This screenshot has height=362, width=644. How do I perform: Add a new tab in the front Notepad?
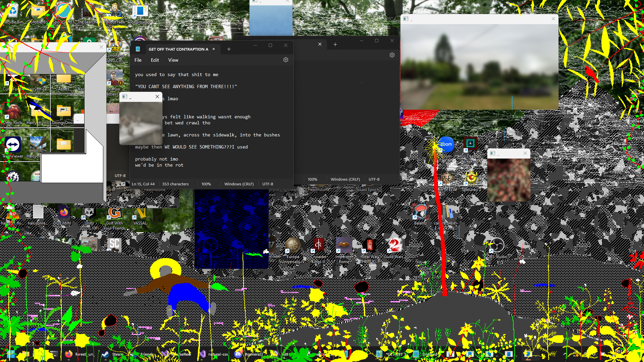(229, 49)
